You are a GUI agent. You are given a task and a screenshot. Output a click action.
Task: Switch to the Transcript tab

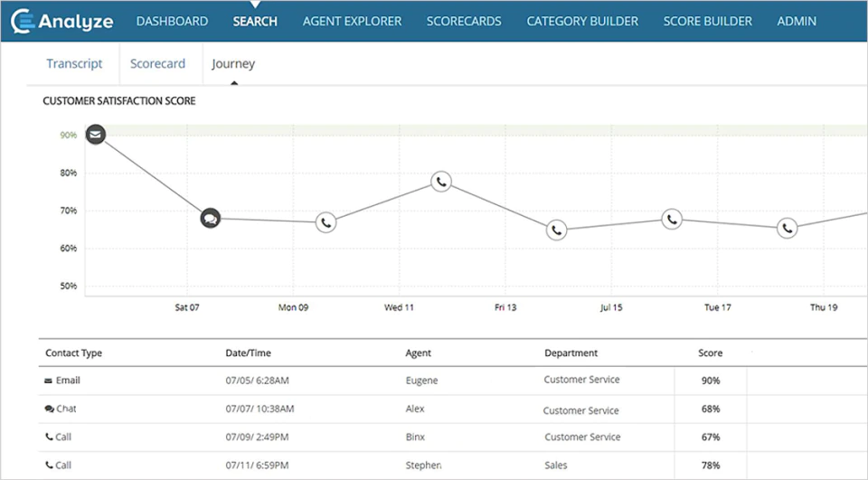pos(74,63)
